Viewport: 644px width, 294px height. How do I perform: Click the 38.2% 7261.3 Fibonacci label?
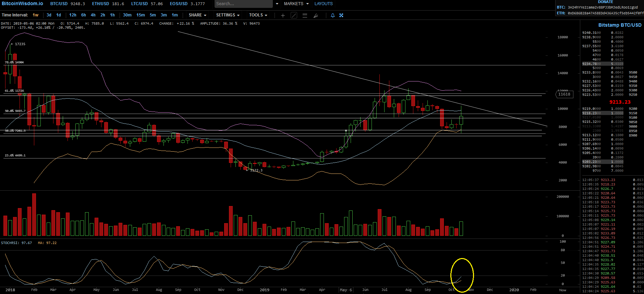tap(15, 131)
